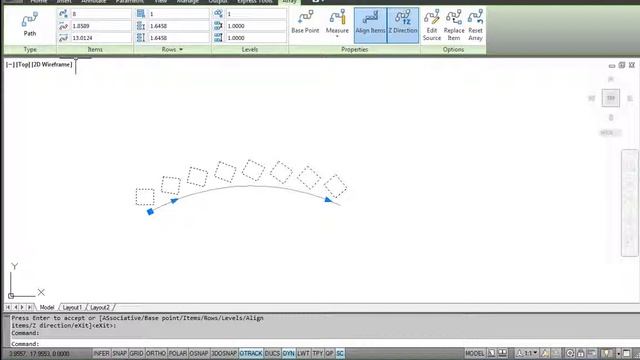This screenshot has height=360, width=640.
Task: Click the Measure method icon
Action: 337,18
